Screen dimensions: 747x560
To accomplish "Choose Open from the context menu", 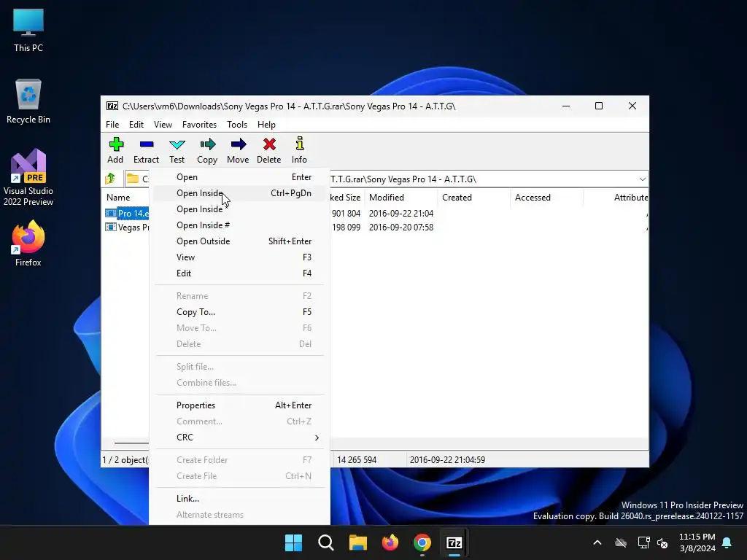I will click(239, 177).
